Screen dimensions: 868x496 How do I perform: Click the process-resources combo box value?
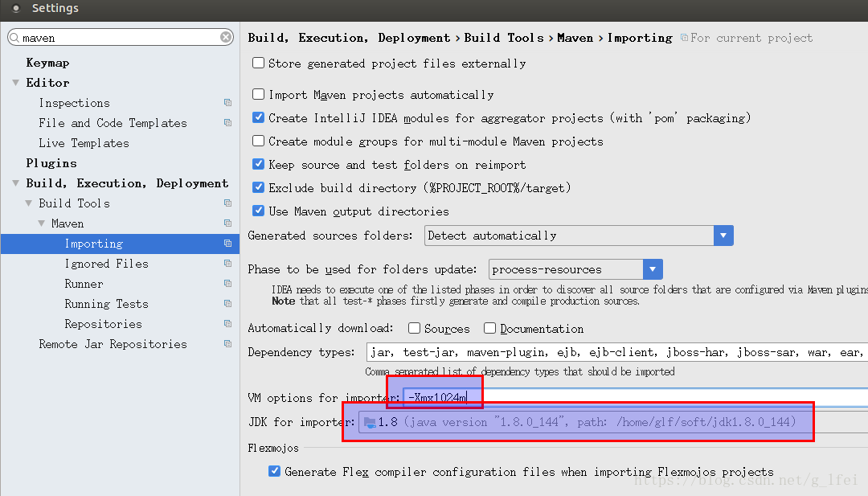point(567,269)
